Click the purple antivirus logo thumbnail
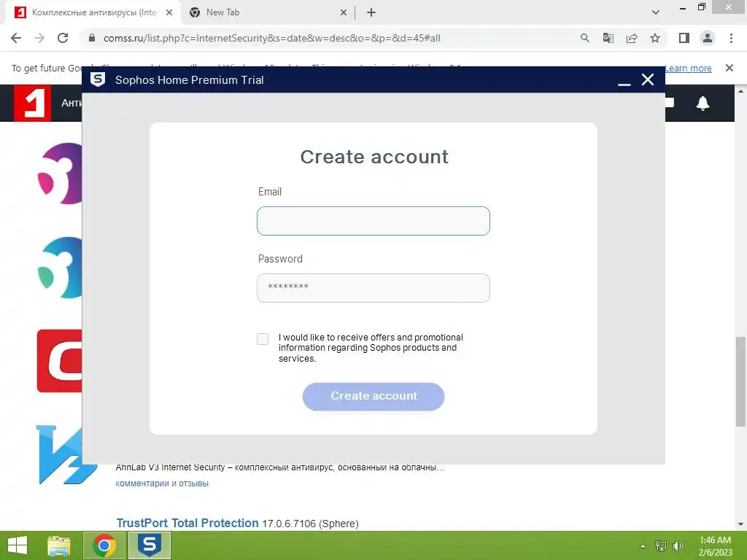This screenshot has width=747, height=560. pos(60,174)
